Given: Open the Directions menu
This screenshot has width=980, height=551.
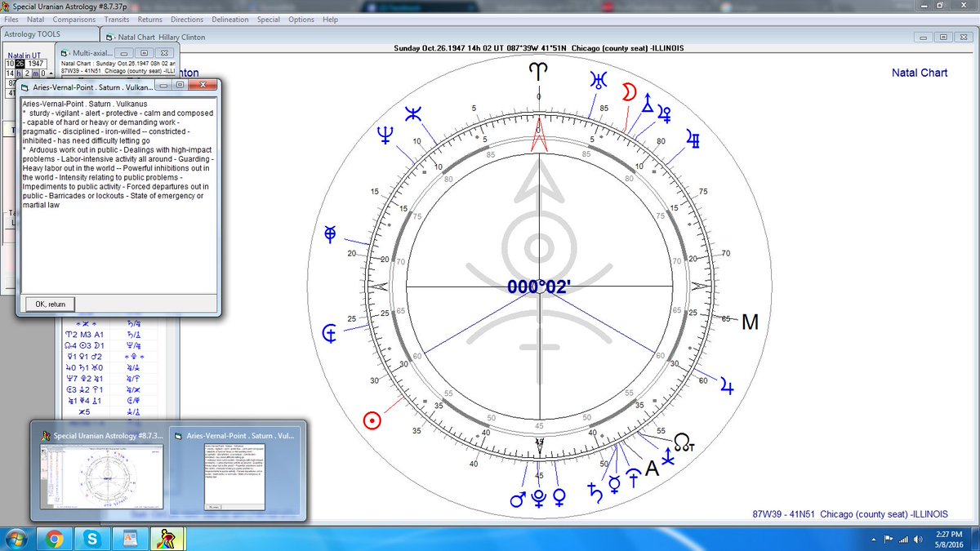Looking at the screenshot, I should (187, 20).
